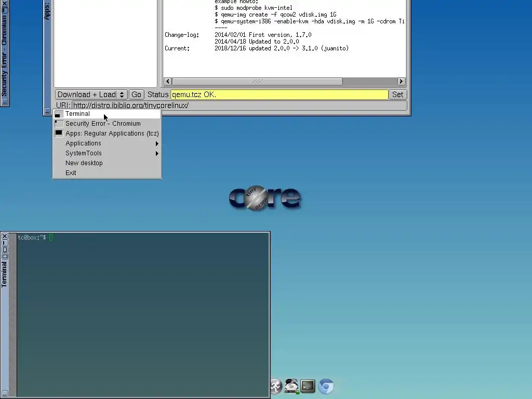Expand the Applications submenu

(107, 143)
